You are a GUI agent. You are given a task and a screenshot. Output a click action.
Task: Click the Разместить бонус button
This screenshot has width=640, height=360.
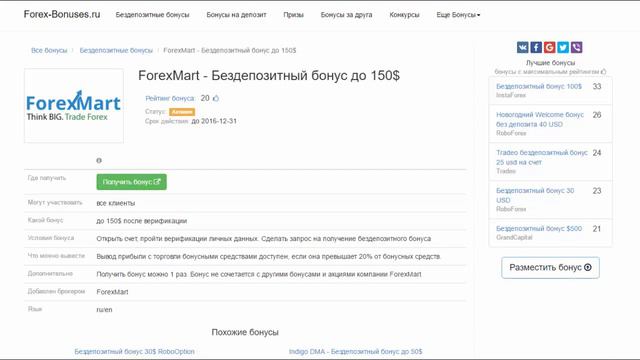tap(550, 267)
